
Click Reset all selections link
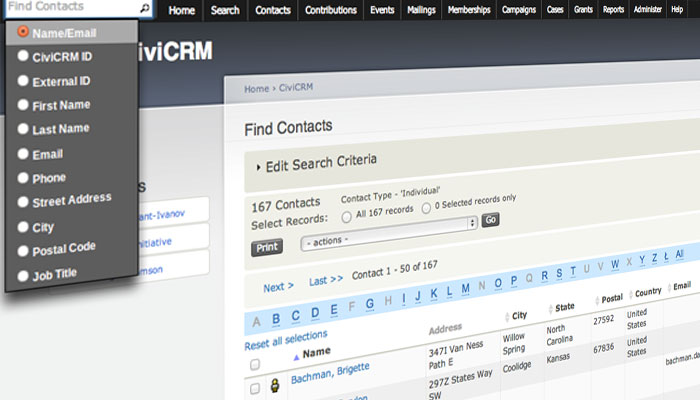(286, 340)
